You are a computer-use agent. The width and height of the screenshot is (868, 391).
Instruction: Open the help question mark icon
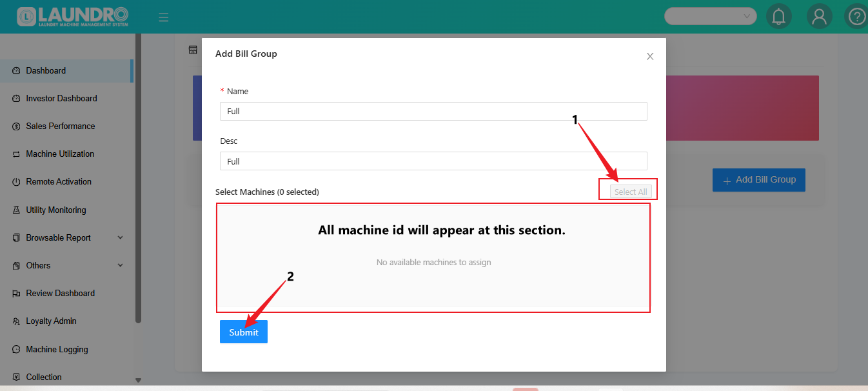point(856,16)
